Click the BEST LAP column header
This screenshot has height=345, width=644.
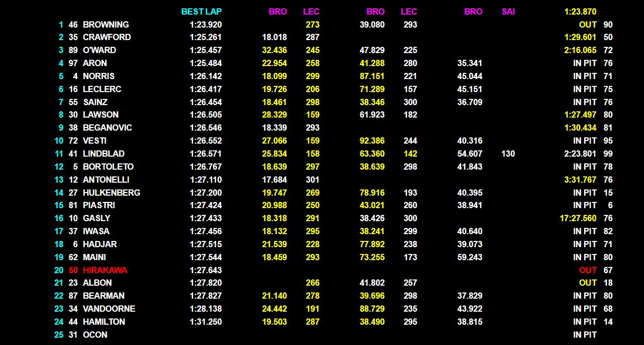[201, 11]
